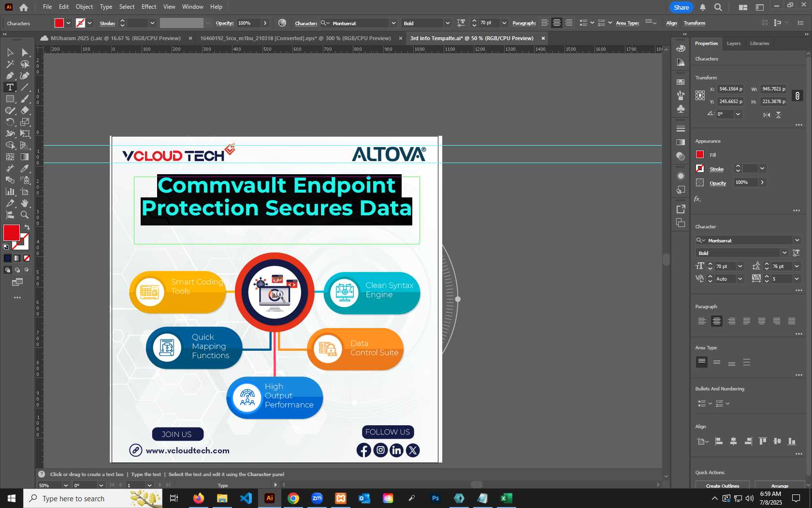This screenshot has height=508, width=812.
Task: Set Justify All Lines in Paragraph section
Action: point(792,321)
